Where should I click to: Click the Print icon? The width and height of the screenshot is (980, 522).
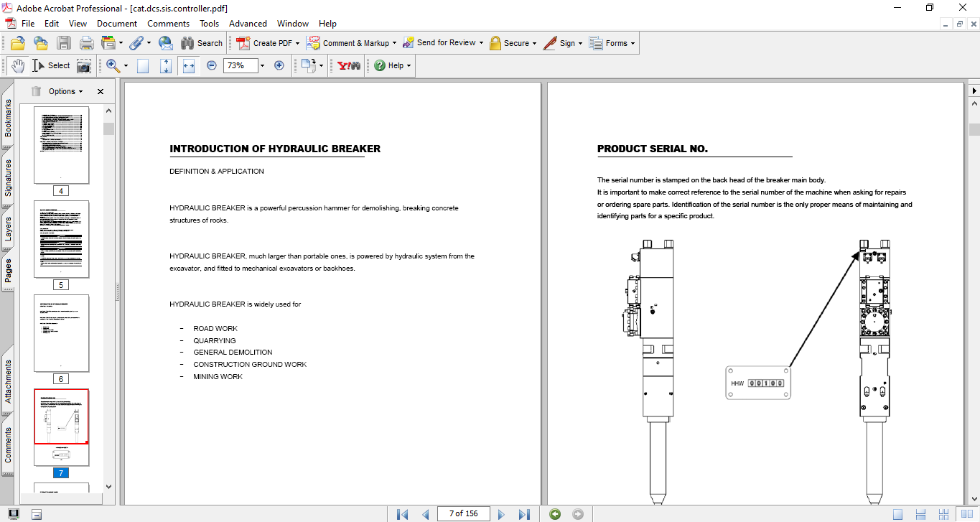point(86,43)
